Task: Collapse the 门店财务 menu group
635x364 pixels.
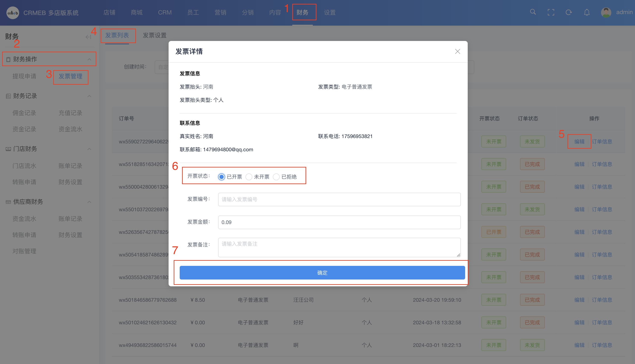Action: 89,149
